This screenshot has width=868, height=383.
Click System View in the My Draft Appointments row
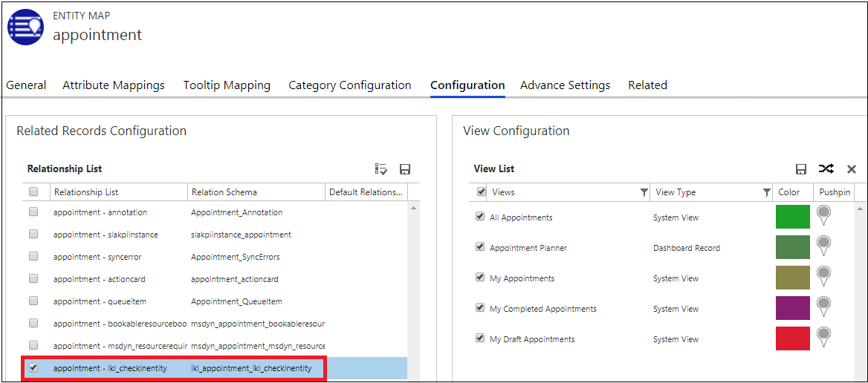pyautogui.click(x=676, y=339)
